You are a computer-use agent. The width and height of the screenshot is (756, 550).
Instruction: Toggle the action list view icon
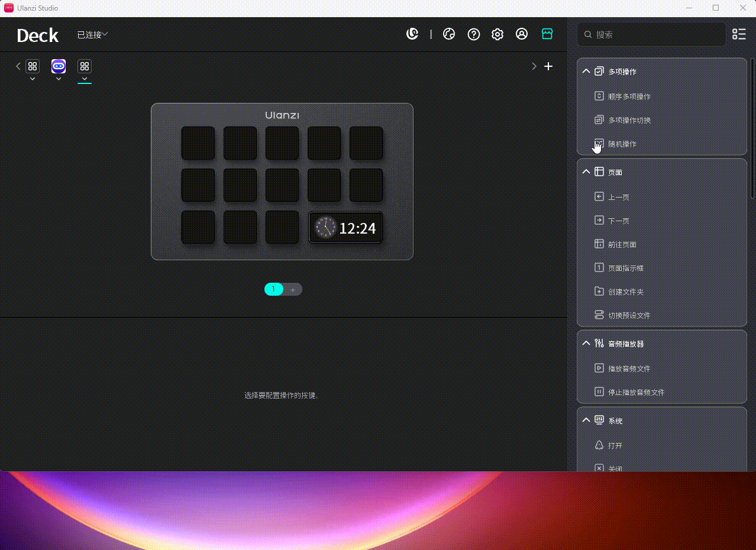(x=739, y=34)
